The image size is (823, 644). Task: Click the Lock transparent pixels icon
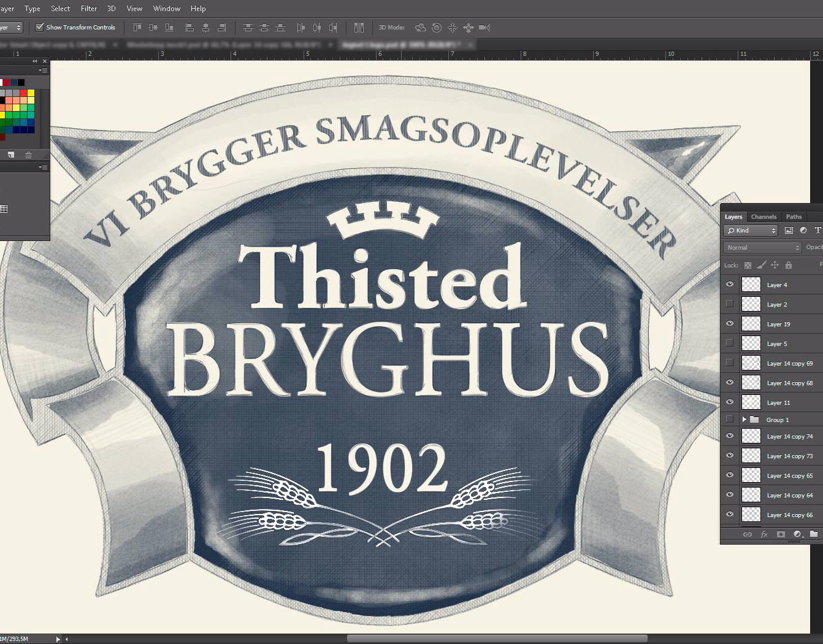click(748, 266)
